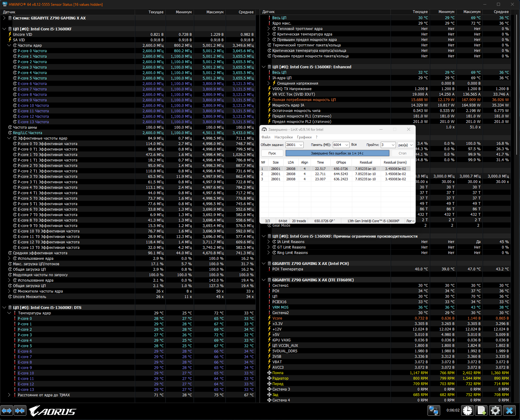The height and width of the screenshot is (420, 520).
Task: Click the fan icon beside Зад
Action: (x=269, y=395)
